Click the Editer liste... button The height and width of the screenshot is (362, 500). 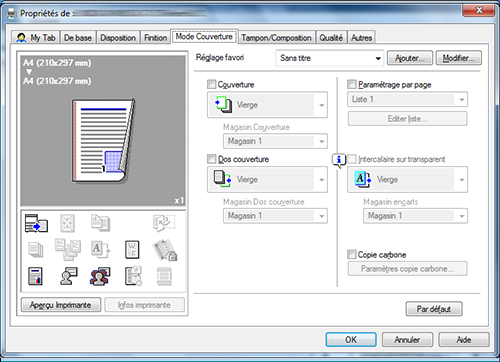tap(407, 119)
